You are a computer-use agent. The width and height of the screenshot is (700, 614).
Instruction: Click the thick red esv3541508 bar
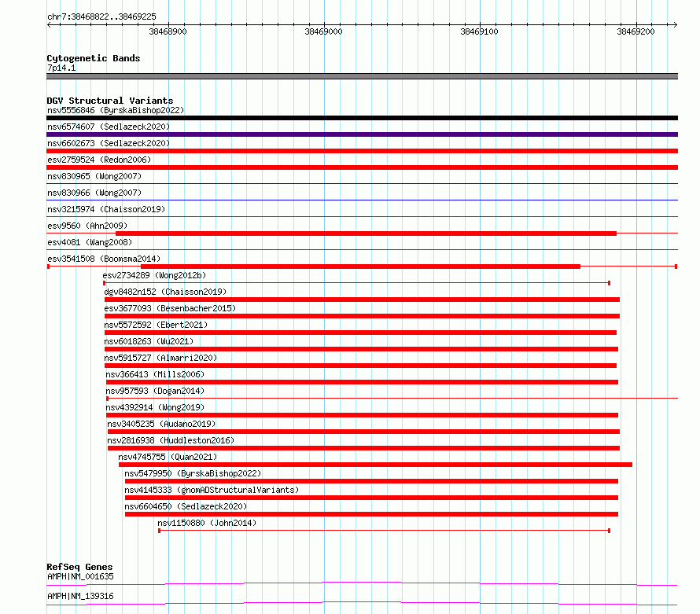[361, 267]
